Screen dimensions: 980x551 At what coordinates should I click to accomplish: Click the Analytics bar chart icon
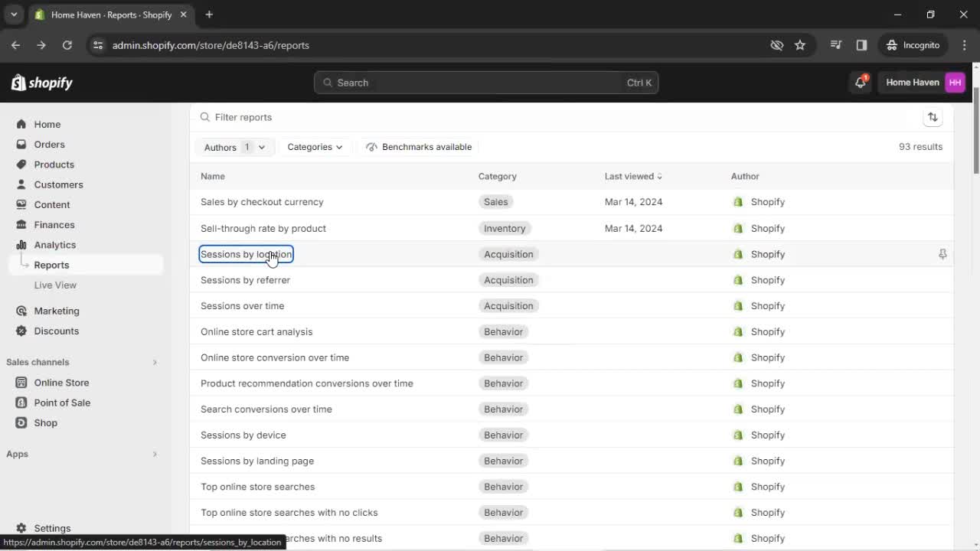click(x=21, y=245)
